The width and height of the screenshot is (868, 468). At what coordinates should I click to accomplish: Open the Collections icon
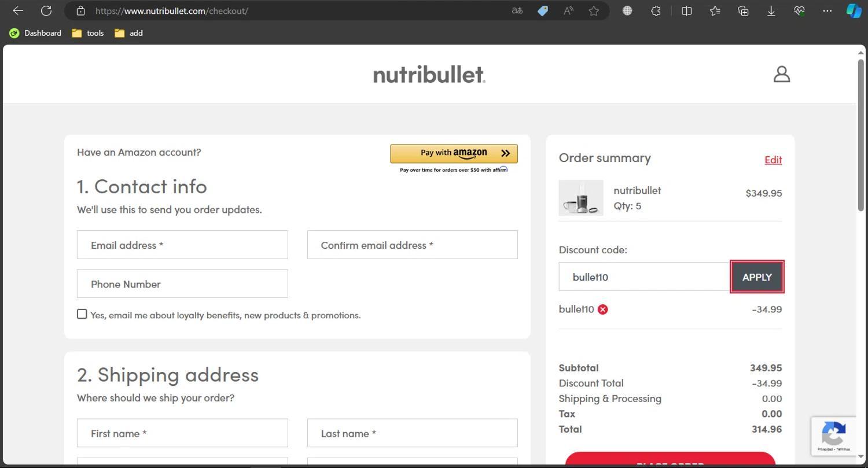coord(743,10)
